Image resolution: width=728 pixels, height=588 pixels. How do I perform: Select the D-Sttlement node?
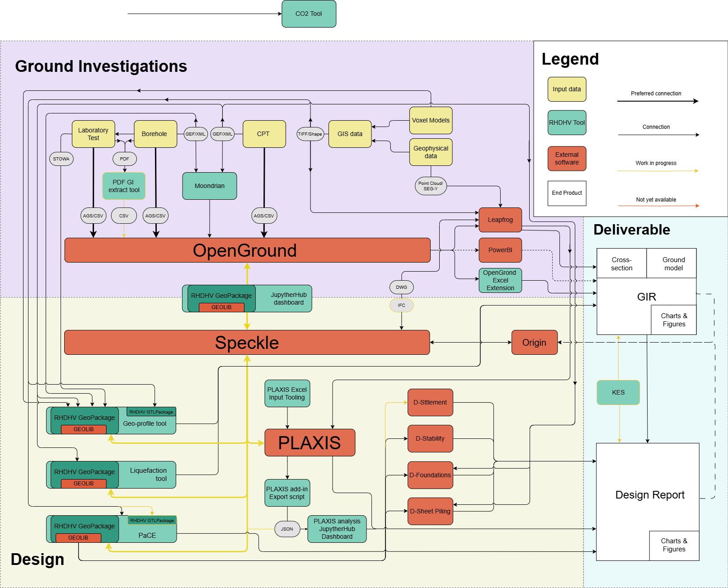click(x=430, y=402)
